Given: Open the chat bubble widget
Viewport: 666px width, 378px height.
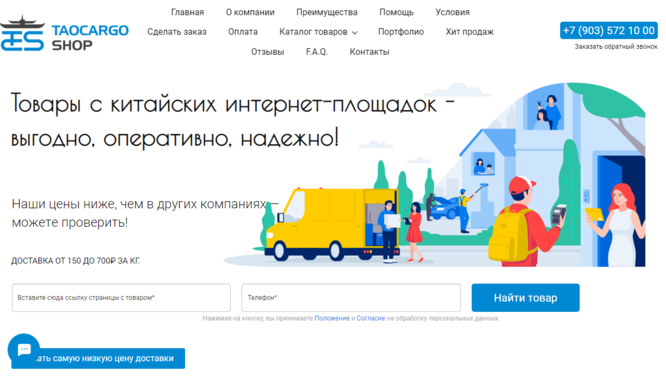Looking at the screenshot, I should (24, 350).
